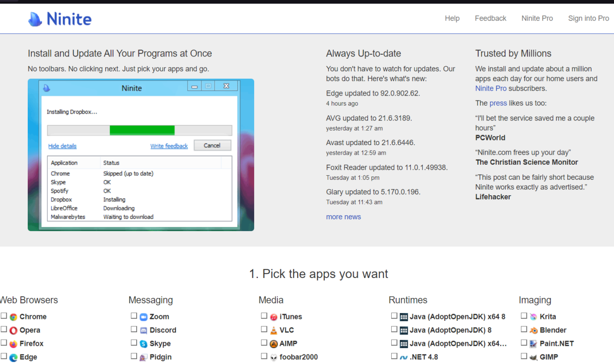Click the text "Edge updated to 92.0.902.62."
Viewport: 614px width, 364px height.
pyautogui.click(x=373, y=93)
